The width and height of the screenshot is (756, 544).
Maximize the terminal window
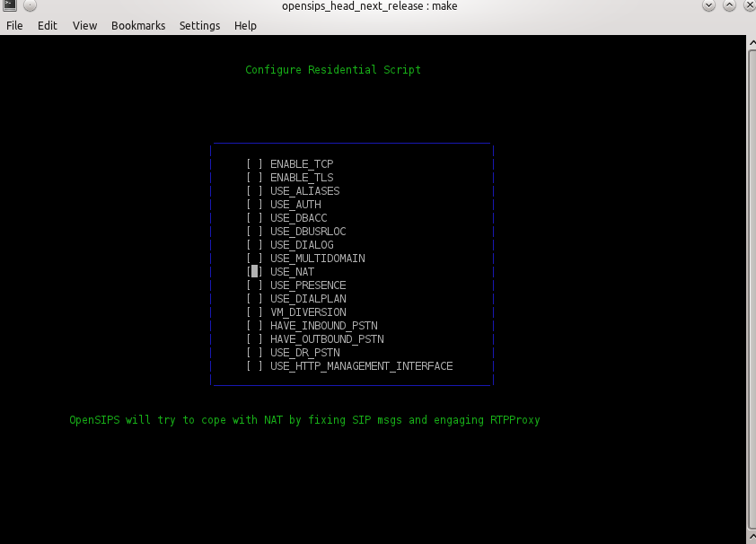[x=728, y=6]
